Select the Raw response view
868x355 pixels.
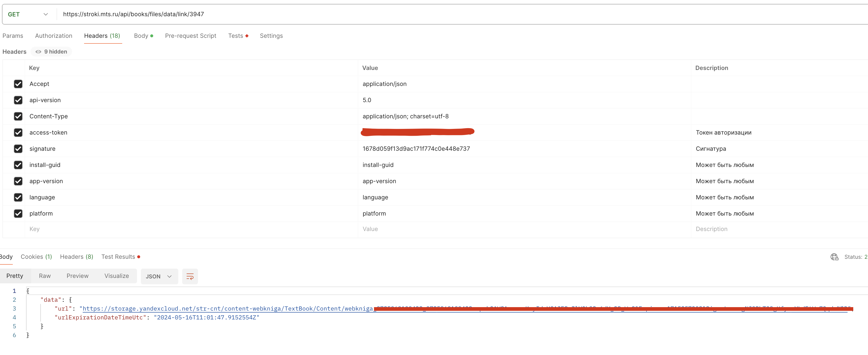click(45, 276)
